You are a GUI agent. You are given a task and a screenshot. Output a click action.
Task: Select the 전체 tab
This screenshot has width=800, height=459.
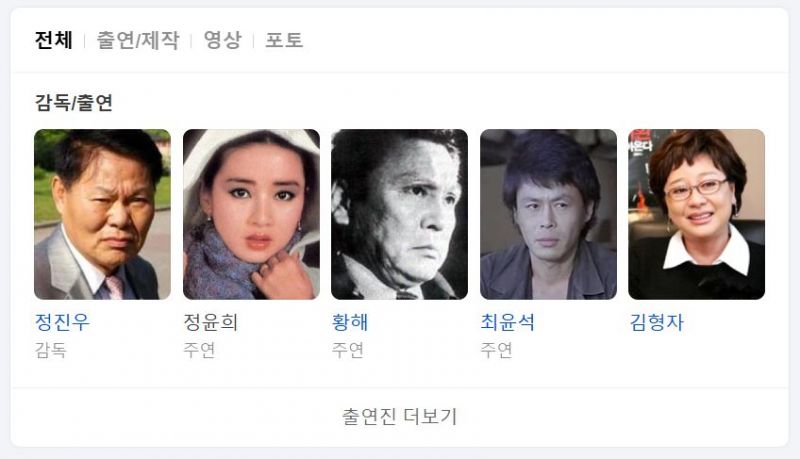tap(54, 40)
